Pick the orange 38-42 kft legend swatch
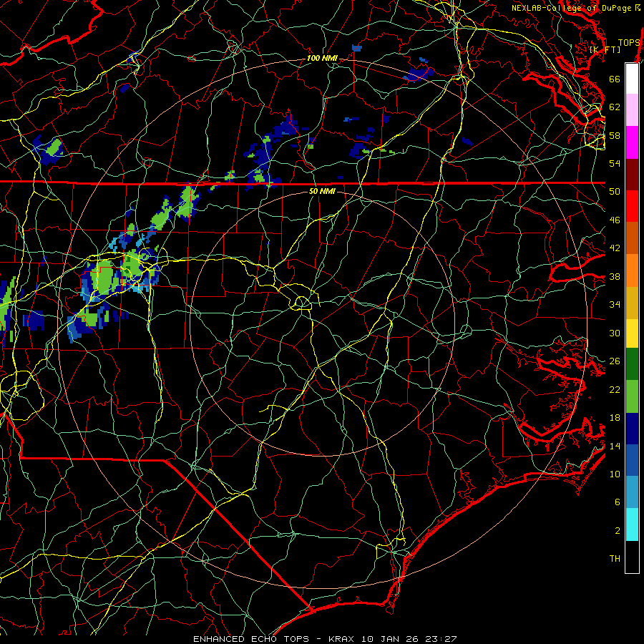Screen dimensions: 644x644 [632, 270]
